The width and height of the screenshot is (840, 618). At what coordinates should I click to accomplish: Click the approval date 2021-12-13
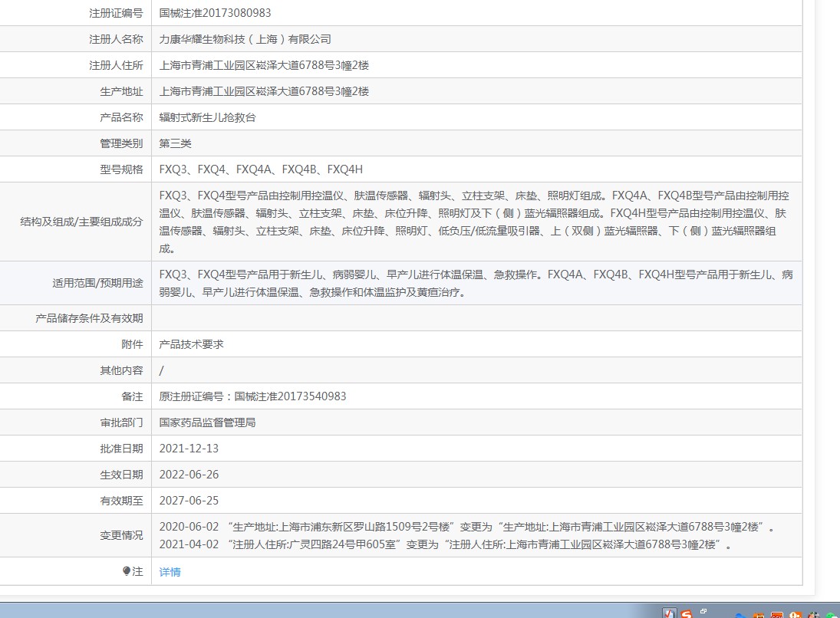189,449
